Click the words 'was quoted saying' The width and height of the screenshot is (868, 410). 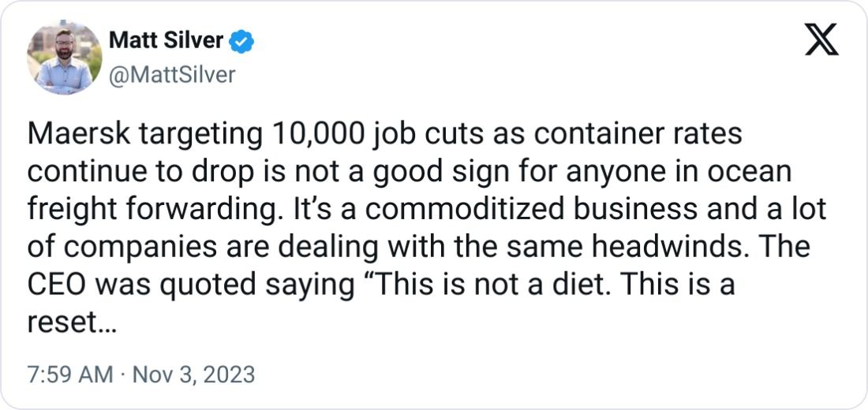point(224,285)
